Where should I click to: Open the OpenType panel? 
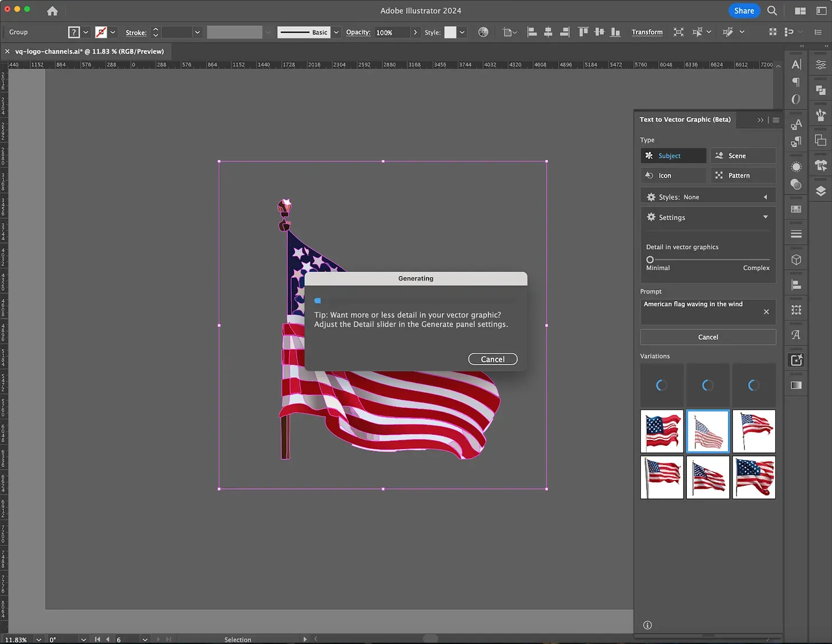pos(796,99)
